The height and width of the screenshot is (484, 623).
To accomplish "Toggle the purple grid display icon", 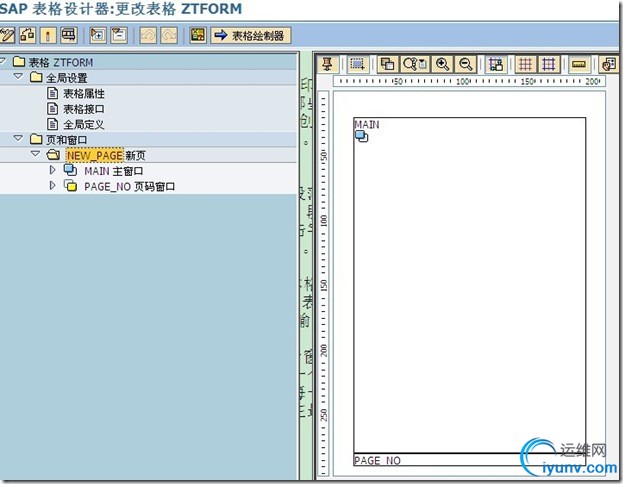I will pyautogui.click(x=549, y=64).
